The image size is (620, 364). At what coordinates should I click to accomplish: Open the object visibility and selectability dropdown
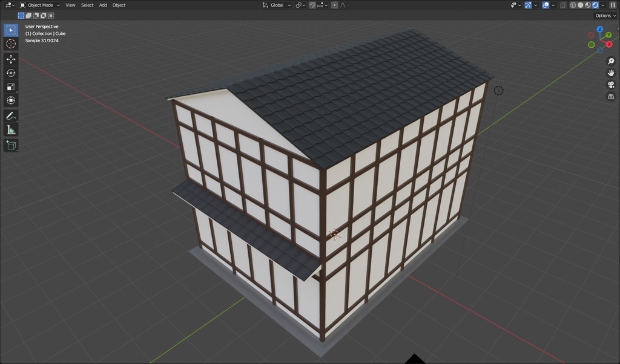pos(516,5)
